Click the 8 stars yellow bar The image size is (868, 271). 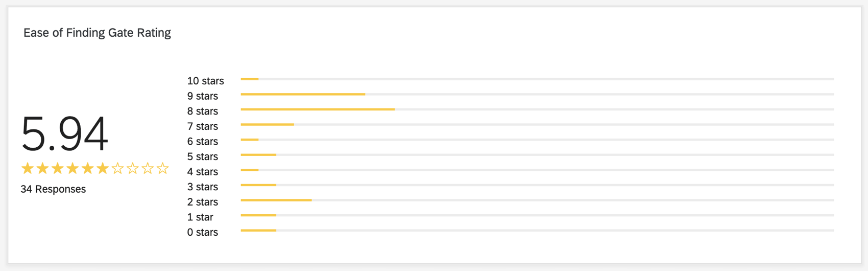tap(318, 109)
